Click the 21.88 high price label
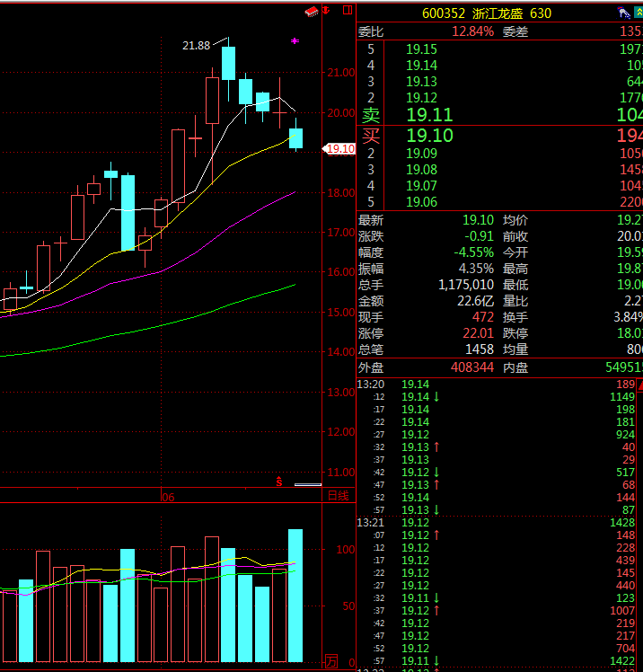The width and height of the screenshot is (643, 672). 196,46
